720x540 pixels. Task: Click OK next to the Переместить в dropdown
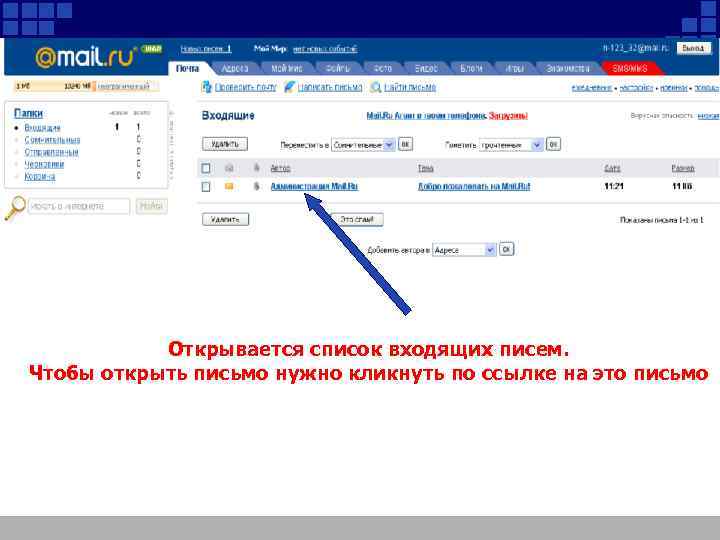405,144
